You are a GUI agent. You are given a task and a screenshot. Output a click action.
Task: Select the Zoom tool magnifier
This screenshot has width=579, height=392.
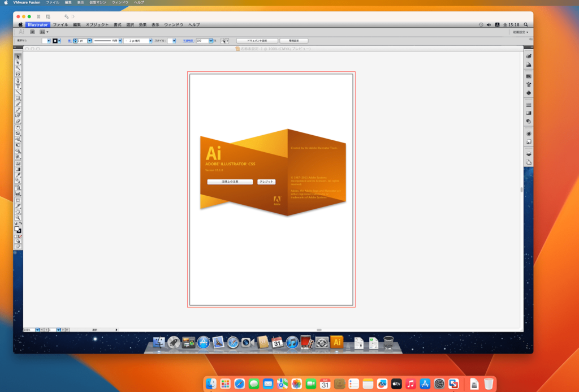coord(18,218)
